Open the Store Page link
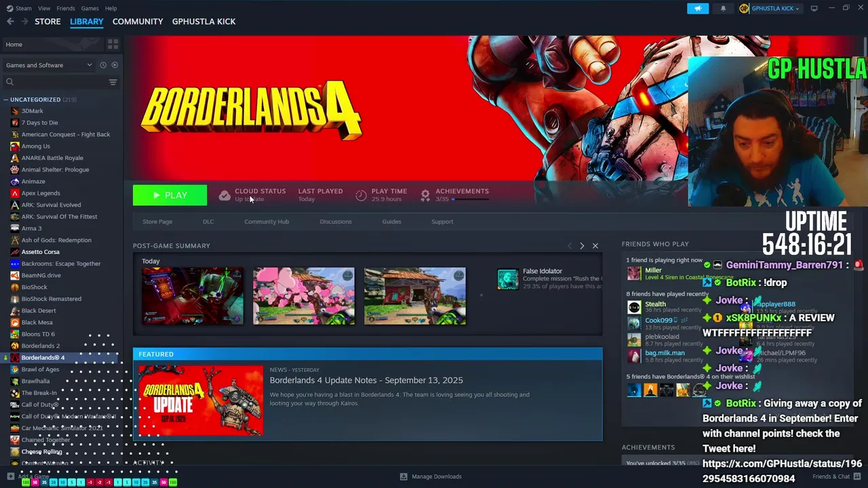868x488 pixels. click(157, 222)
